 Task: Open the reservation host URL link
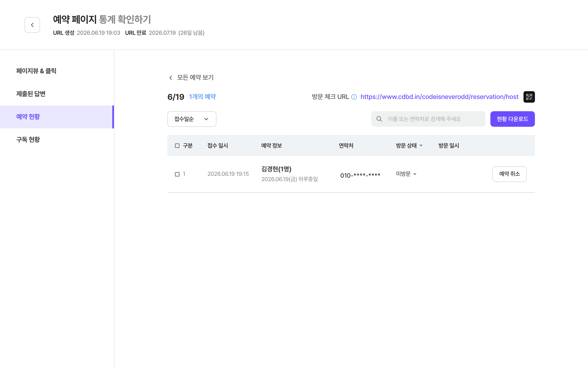coord(439,97)
